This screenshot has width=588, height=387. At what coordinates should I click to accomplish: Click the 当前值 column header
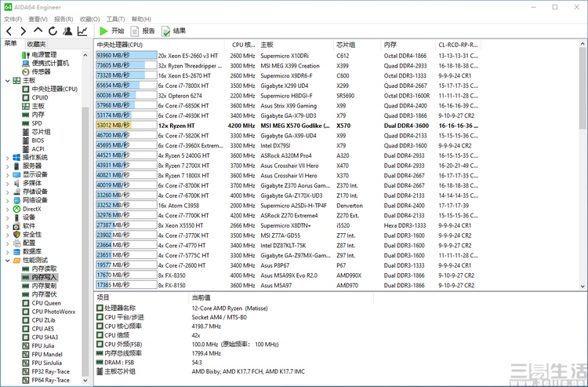[281, 298]
